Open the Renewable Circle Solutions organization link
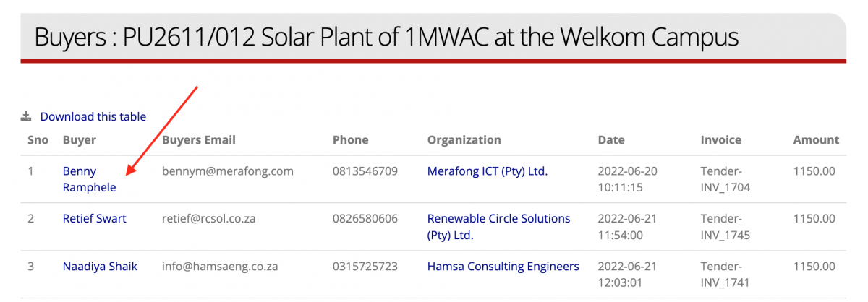868x302 pixels. [498, 226]
